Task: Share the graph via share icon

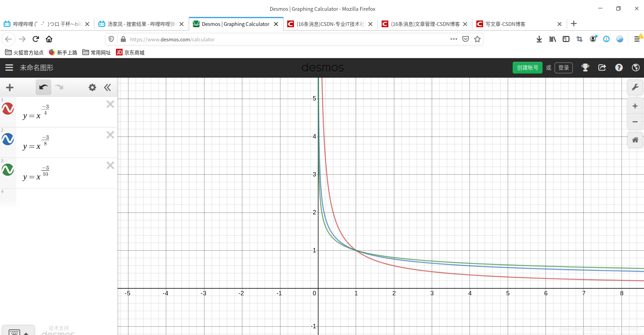Action: [x=602, y=68]
